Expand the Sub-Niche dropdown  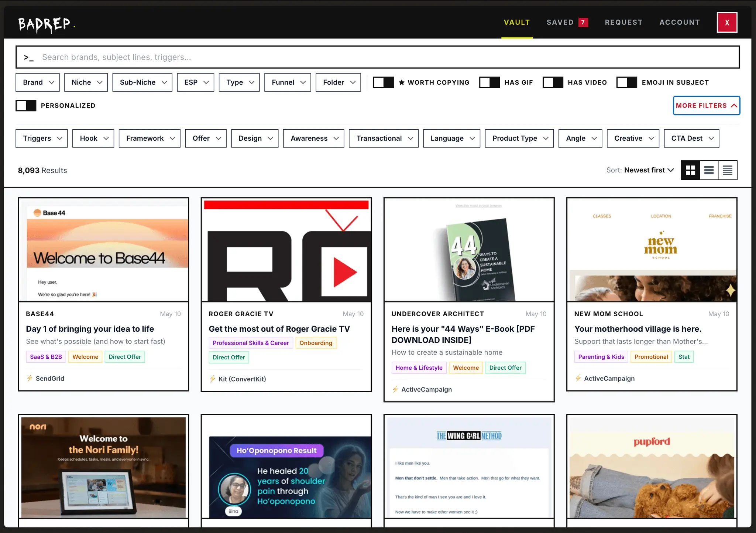pyautogui.click(x=142, y=82)
